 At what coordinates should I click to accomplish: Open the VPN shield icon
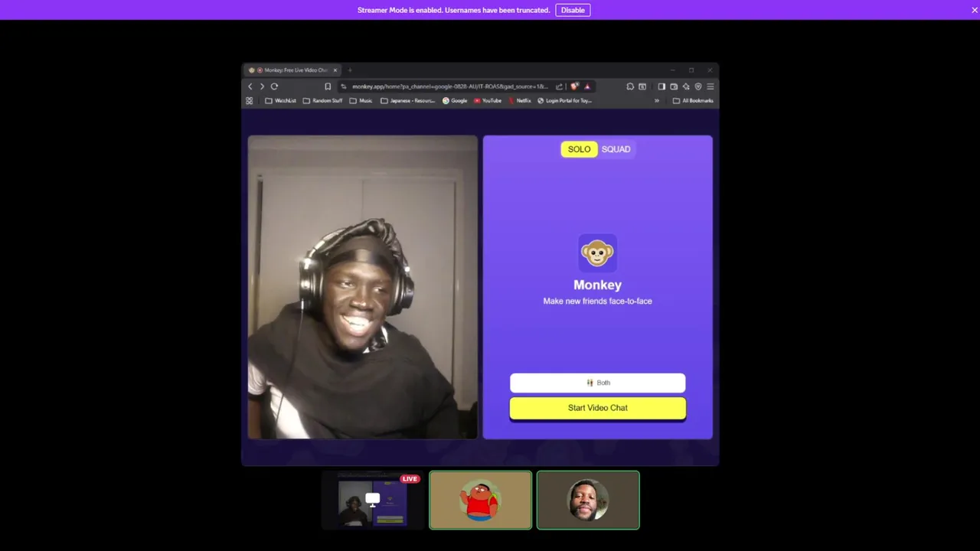[698, 86]
